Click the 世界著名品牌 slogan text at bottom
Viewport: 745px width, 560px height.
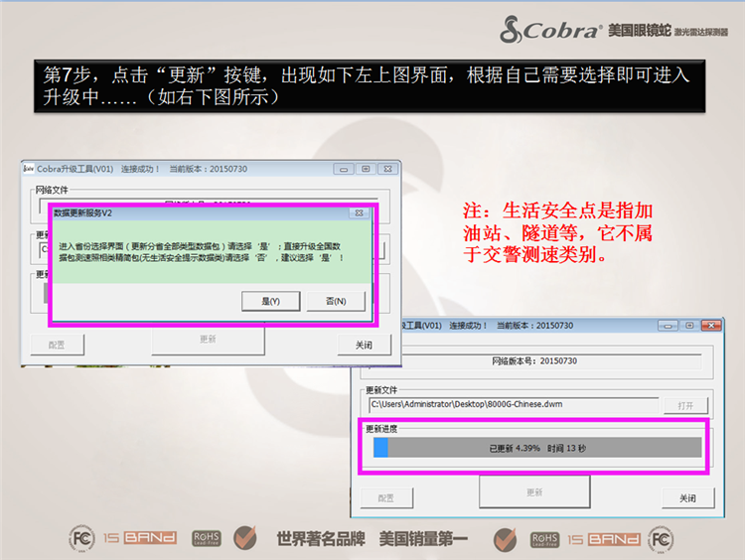coord(321,538)
